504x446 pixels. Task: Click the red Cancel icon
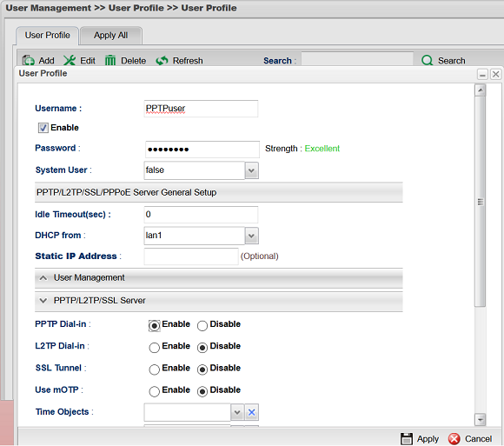pos(454,438)
